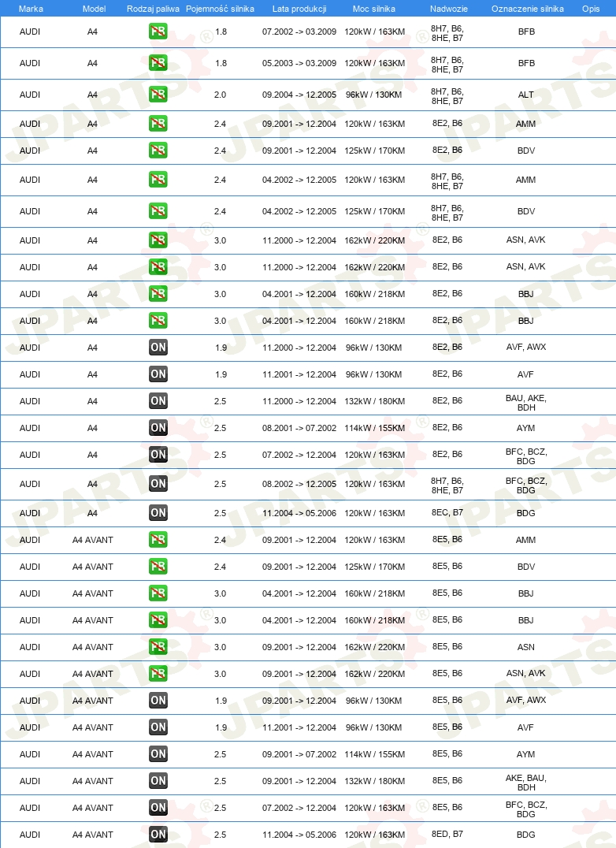Click the ON icon for A4 AVANT 8ED, B7
The height and width of the screenshot is (848, 616).
158,835
